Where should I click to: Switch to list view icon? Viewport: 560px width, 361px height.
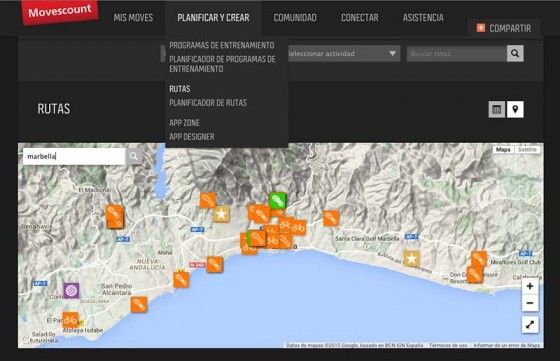pyautogui.click(x=497, y=109)
